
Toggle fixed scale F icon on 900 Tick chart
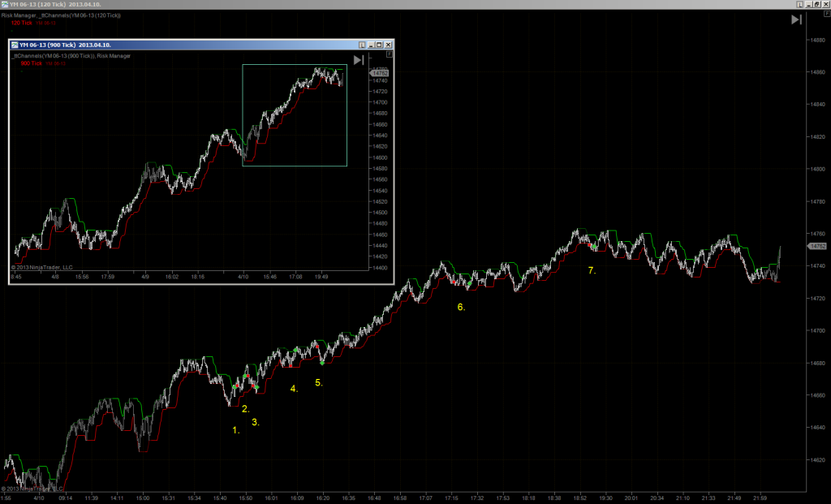[x=389, y=54]
